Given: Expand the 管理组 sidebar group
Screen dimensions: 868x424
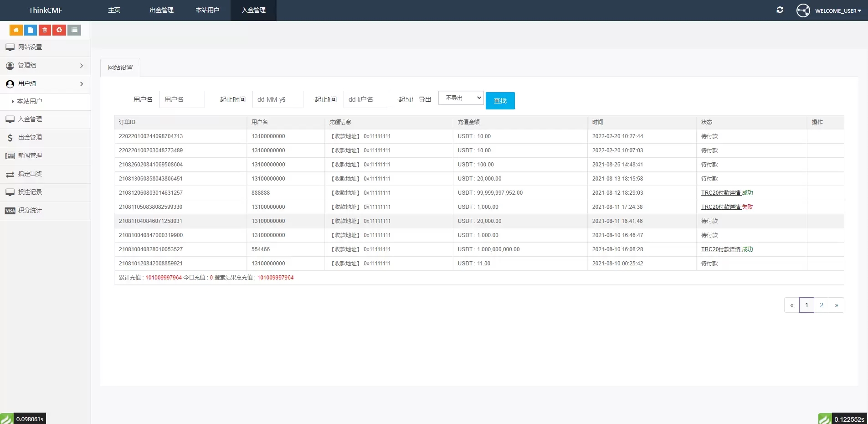Looking at the screenshot, I should pyautogui.click(x=45, y=66).
